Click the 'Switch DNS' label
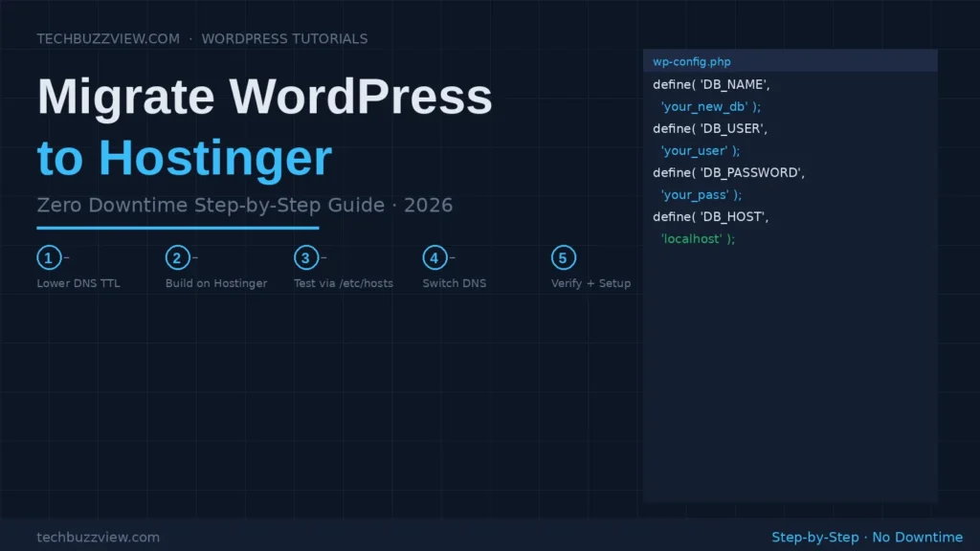Screen dimensions: 980x551 pyautogui.click(x=454, y=283)
